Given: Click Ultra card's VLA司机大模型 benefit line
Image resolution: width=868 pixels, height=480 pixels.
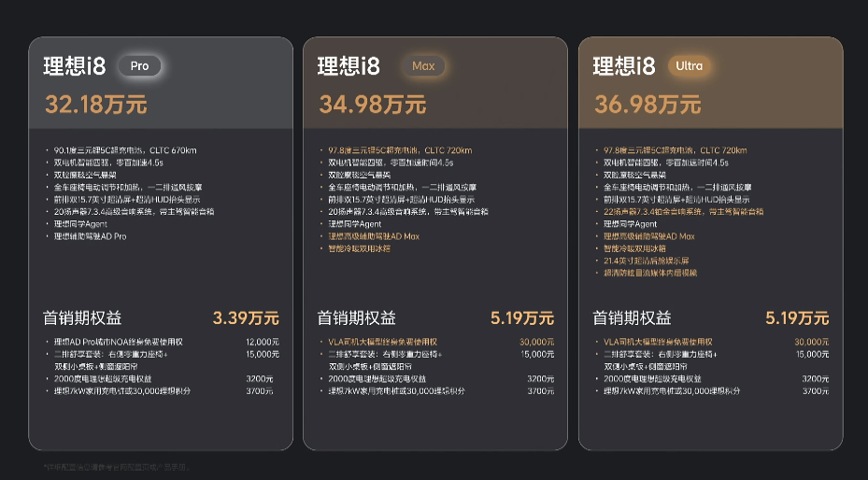Looking at the screenshot, I should point(658,342).
